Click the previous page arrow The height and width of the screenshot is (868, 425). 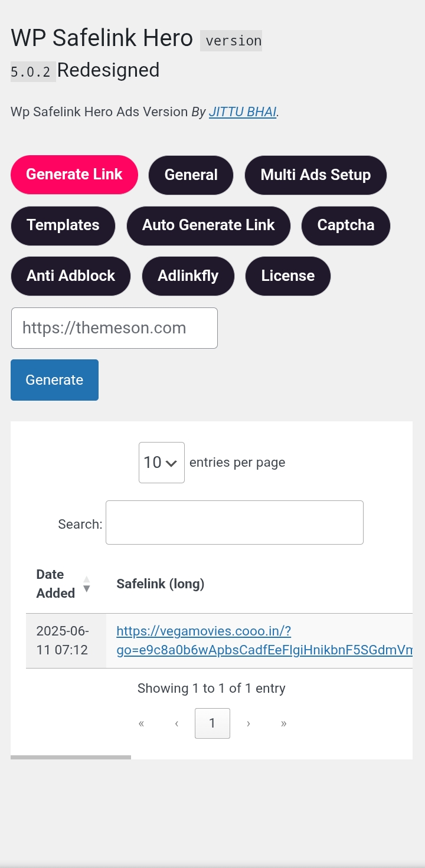click(x=176, y=724)
